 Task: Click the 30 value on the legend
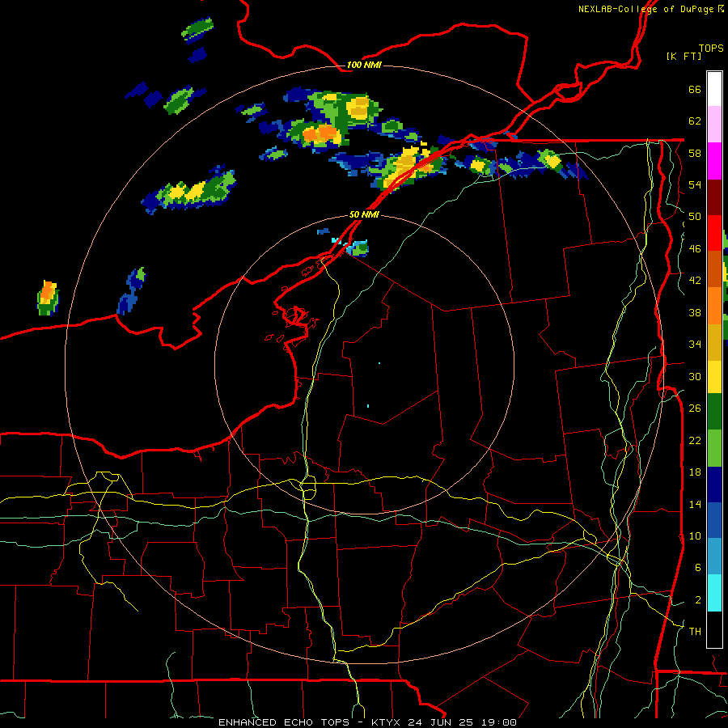point(695,376)
